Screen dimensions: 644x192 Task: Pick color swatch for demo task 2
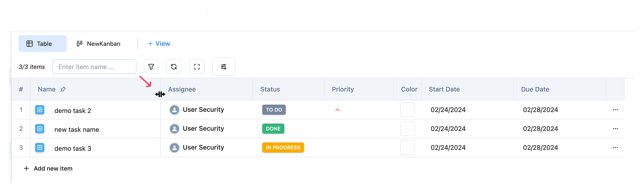point(407,110)
